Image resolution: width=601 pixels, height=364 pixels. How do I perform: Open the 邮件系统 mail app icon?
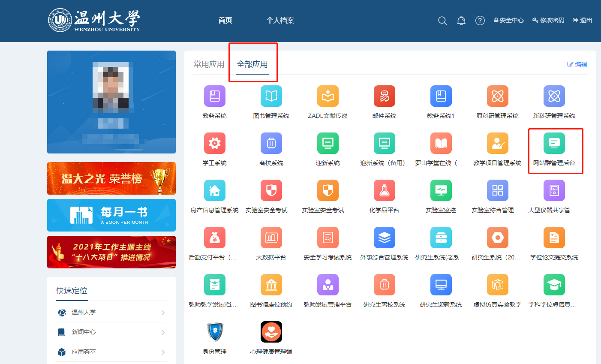tap(384, 96)
